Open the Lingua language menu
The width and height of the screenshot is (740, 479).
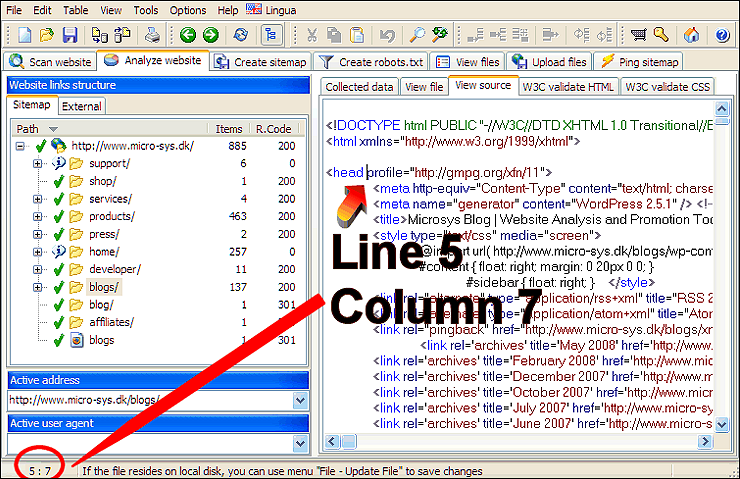click(x=272, y=10)
